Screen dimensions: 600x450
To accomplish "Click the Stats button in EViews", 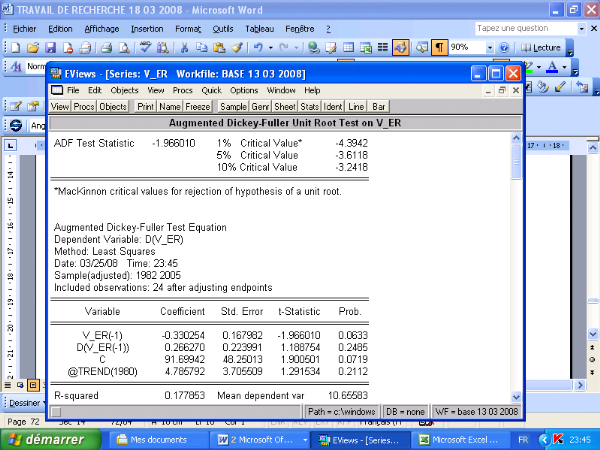I will click(310, 106).
